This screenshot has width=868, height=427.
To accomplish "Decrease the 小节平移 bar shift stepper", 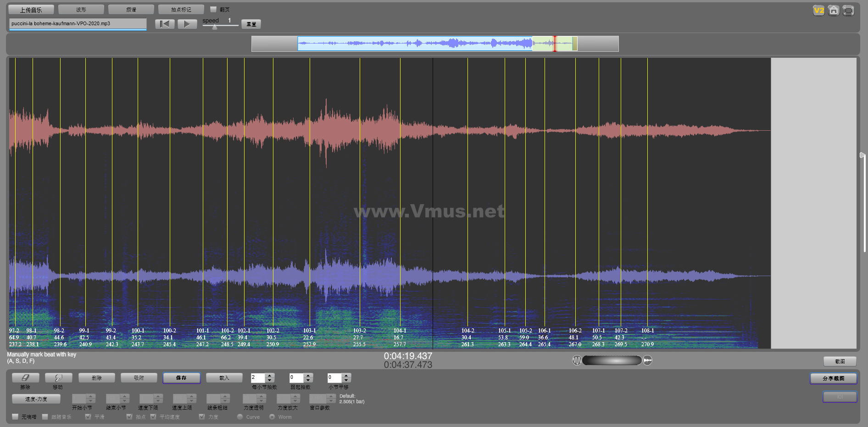I will pos(347,380).
